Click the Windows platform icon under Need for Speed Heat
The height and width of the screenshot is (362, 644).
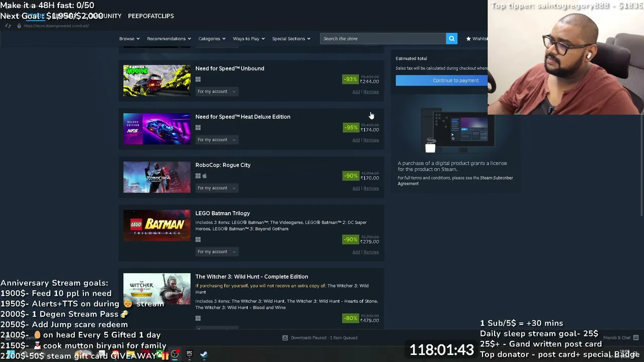(198, 128)
